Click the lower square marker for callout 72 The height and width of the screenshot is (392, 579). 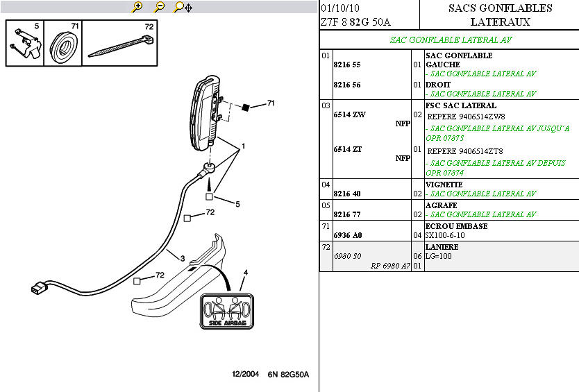[x=137, y=281]
